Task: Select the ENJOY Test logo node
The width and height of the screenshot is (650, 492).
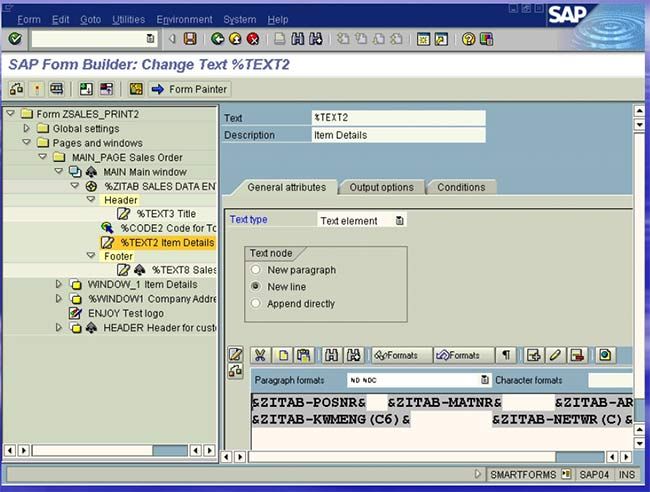Action: pyautogui.click(x=126, y=313)
